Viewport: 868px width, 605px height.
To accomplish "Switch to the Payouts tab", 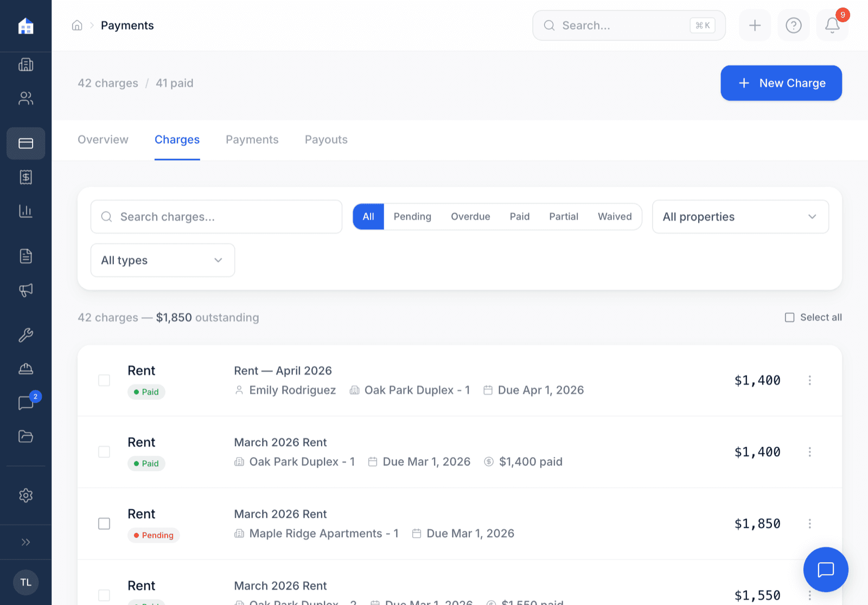I will pyautogui.click(x=326, y=139).
